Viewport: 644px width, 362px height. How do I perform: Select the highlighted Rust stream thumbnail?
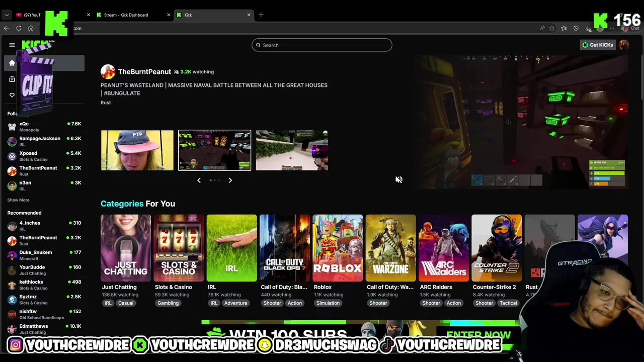pos(214,150)
